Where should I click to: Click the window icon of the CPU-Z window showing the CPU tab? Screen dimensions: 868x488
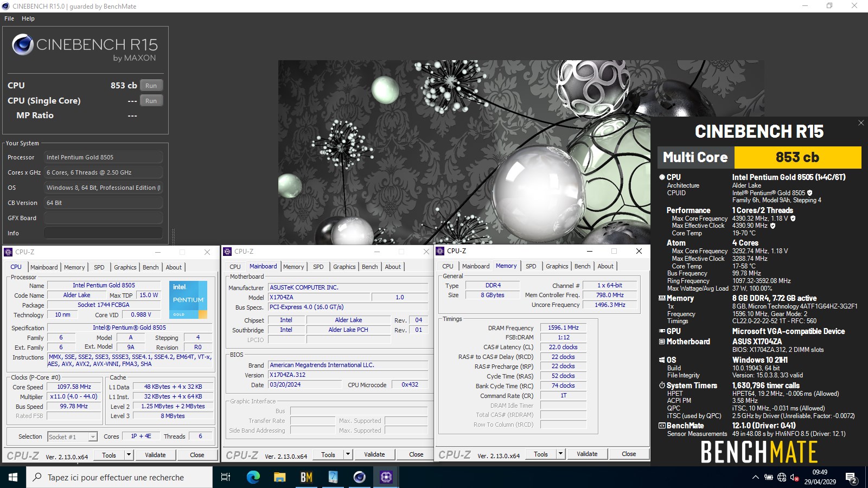pyautogui.click(x=8, y=252)
